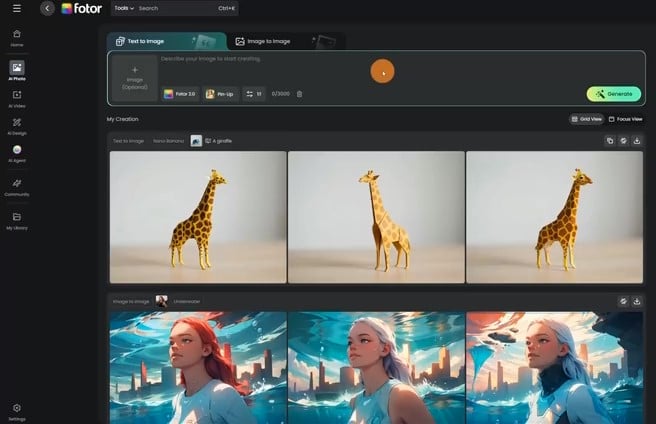The width and height of the screenshot is (656, 424).
Task: Switch to the Image to Image tab
Action: pyautogui.click(x=262, y=41)
